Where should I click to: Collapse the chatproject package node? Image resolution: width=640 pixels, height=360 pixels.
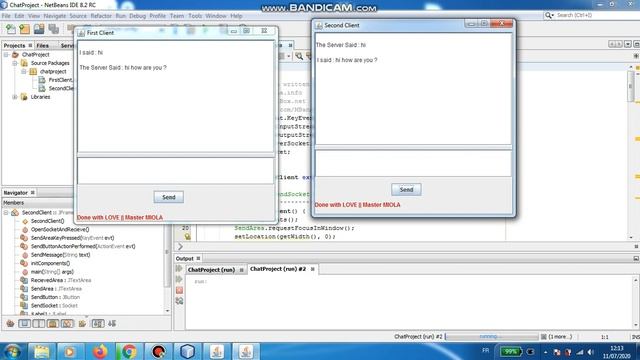[24, 71]
